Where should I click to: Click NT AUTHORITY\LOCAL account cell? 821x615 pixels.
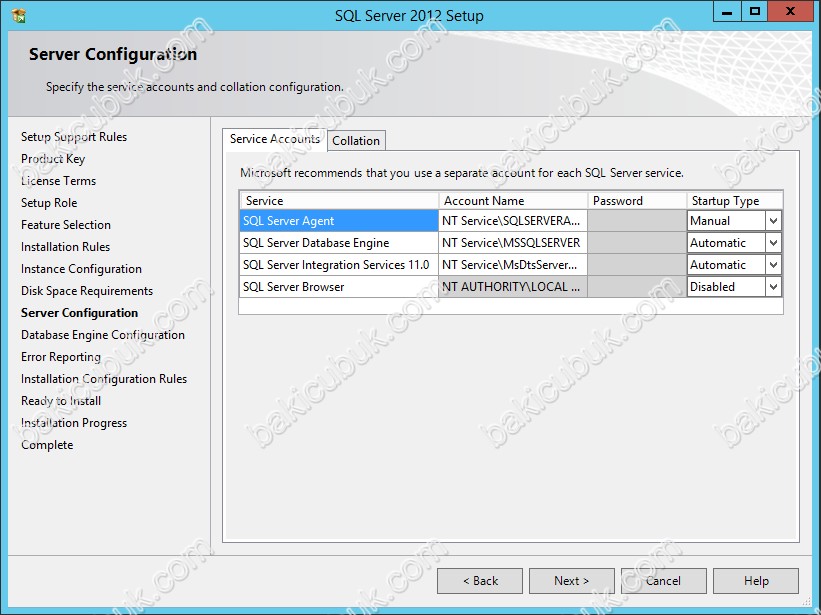(513, 287)
